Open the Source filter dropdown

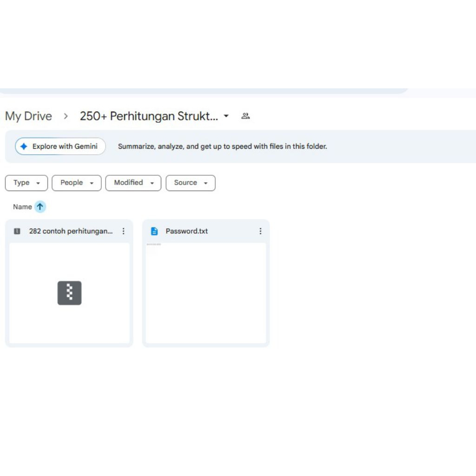coord(191,183)
